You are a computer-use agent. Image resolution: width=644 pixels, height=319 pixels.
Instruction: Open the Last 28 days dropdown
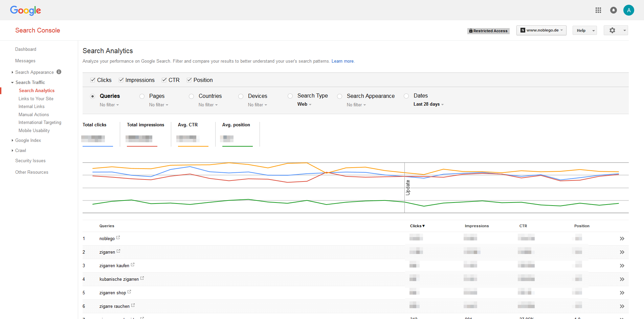click(x=427, y=104)
